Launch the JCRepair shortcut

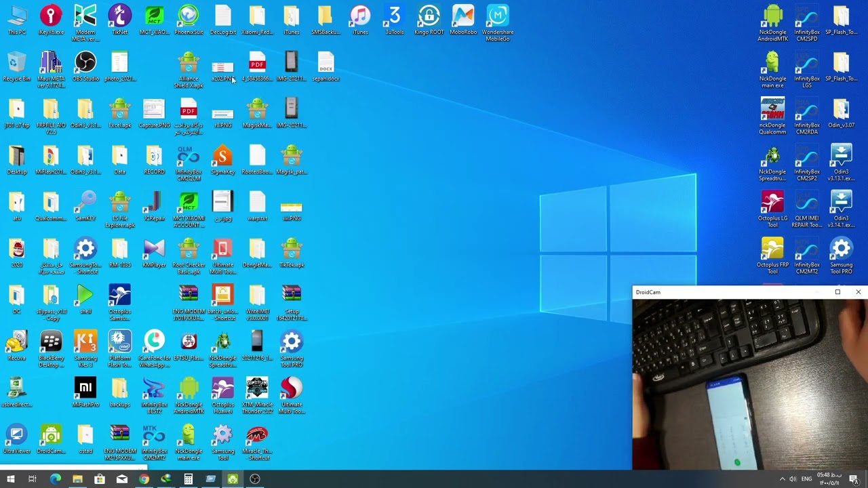tap(154, 207)
